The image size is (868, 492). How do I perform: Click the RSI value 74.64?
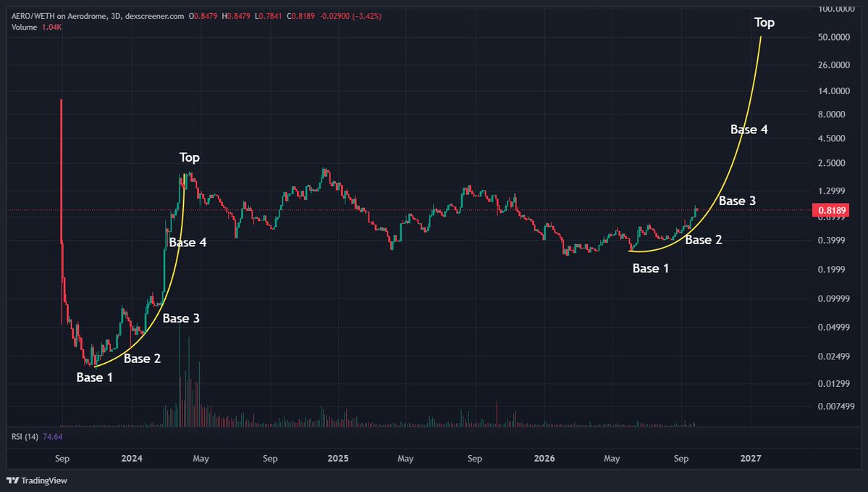click(53, 437)
